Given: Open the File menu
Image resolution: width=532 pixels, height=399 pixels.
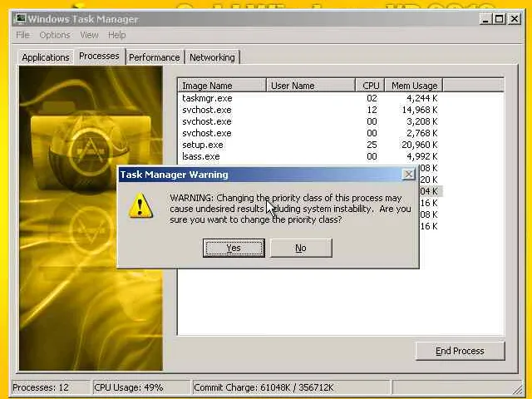Looking at the screenshot, I should [x=22, y=35].
